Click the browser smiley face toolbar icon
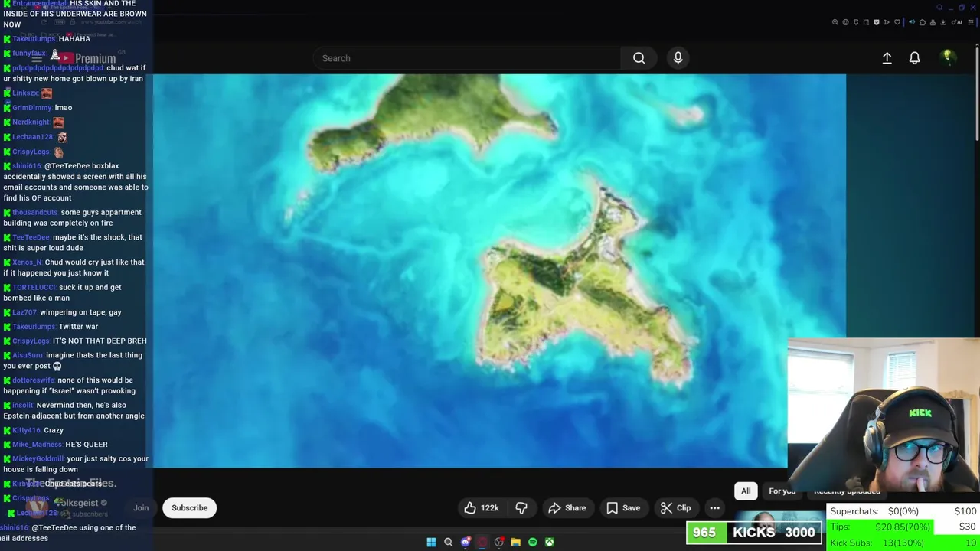The width and height of the screenshot is (980, 551). [x=846, y=22]
